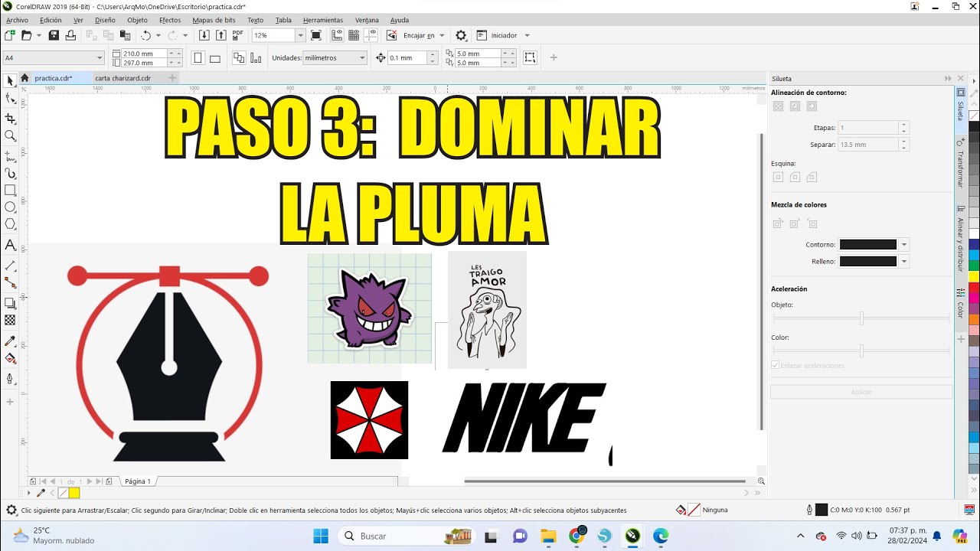Click the Etapas steps field
The width and height of the screenshot is (980, 551).
click(x=868, y=128)
